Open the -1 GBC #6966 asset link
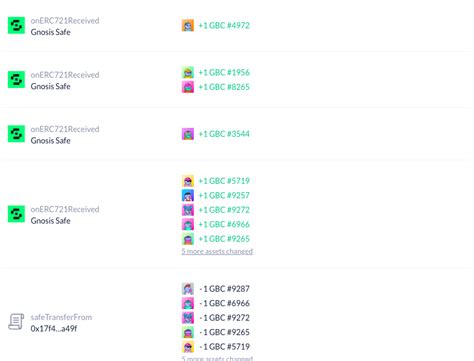The width and height of the screenshot is (474, 361). pos(224,303)
